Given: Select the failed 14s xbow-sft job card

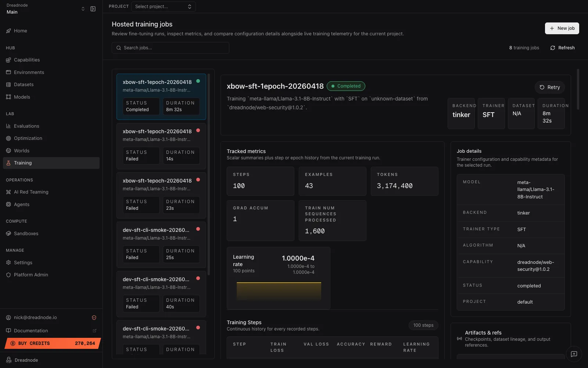Looking at the screenshot, I should pyautogui.click(x=161, y=145).
